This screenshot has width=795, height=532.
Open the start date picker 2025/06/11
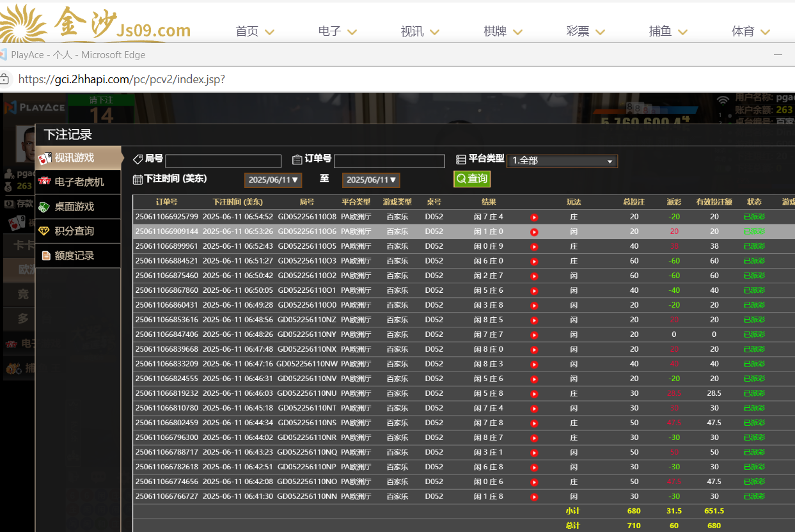(x=273, y=180)
